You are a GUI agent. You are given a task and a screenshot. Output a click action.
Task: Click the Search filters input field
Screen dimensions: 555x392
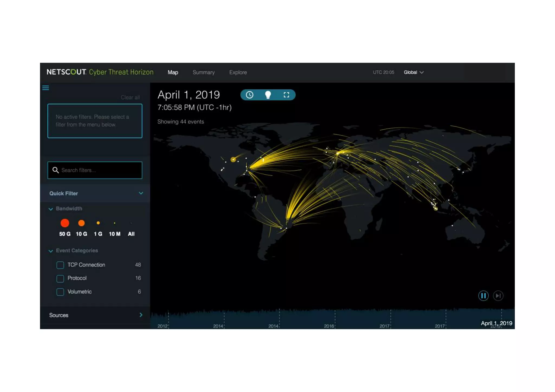click(x=95, y=170)
